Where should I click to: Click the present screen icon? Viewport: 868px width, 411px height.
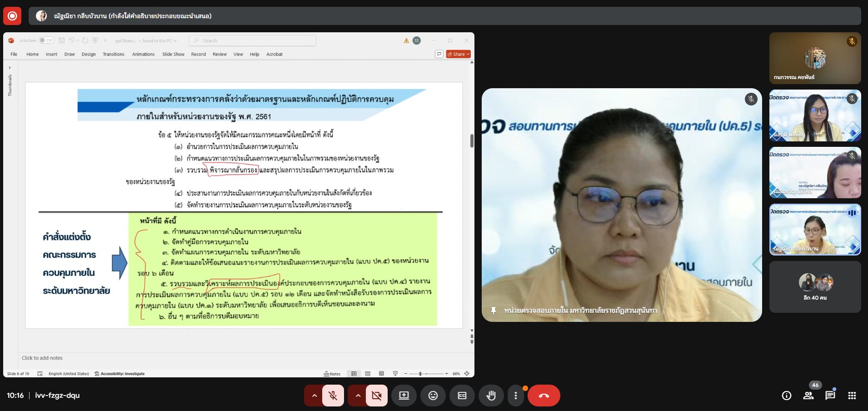pyautogui.click(x=404, y=396)
